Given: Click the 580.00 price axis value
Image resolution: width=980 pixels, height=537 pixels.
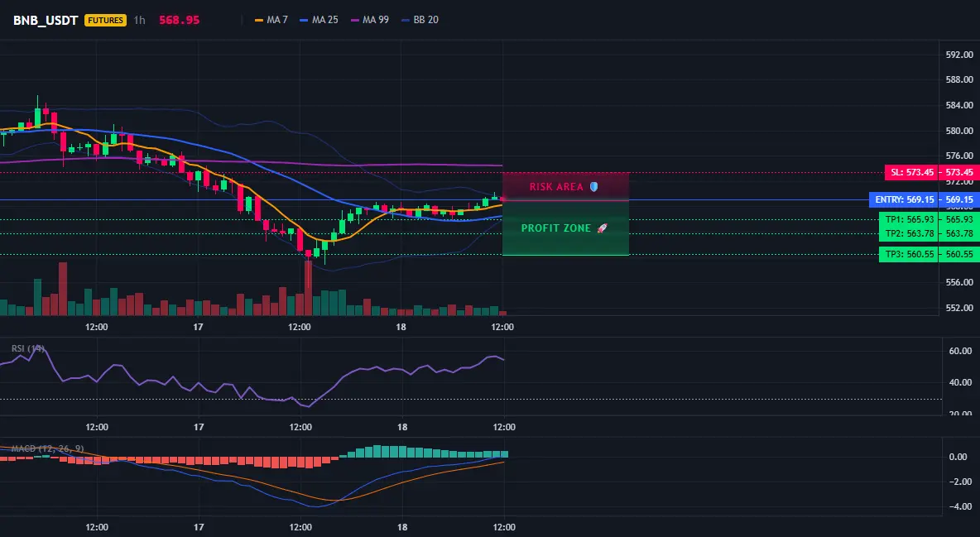Looking at the screenshot, I should [x=959, y=132].
